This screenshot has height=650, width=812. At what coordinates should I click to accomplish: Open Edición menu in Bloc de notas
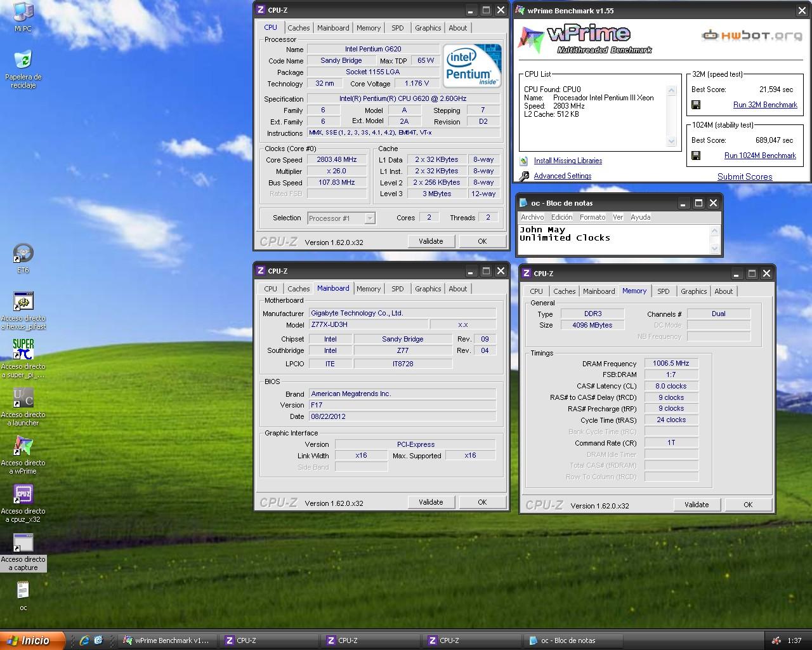(x=561, y=217)
